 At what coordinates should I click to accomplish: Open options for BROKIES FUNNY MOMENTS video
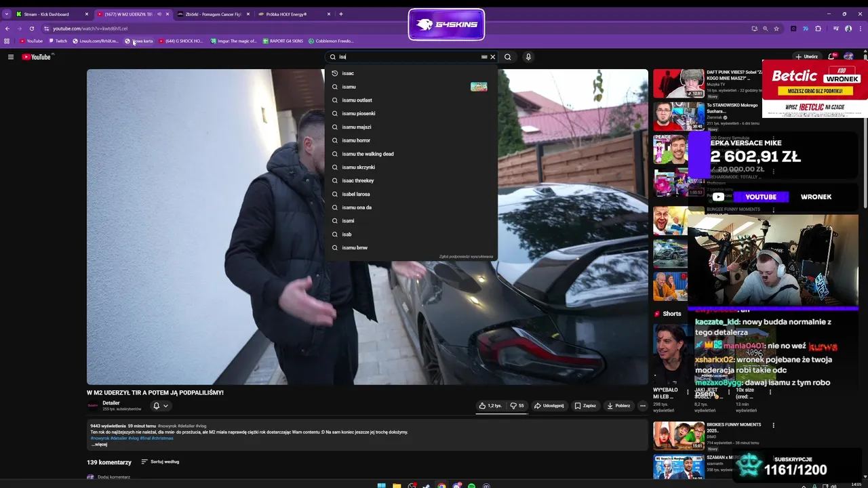click(x=774, y=426)
